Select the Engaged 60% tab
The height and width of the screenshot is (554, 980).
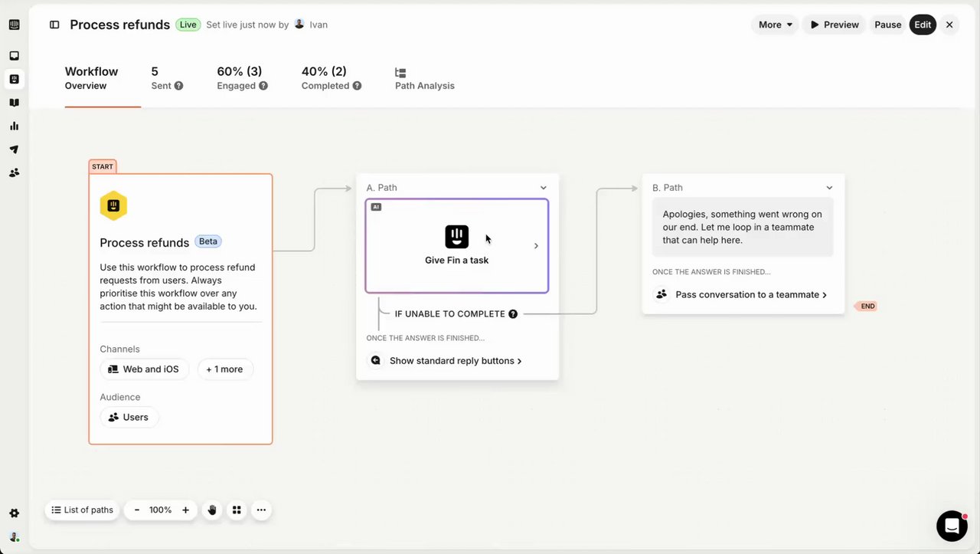[242, 78]
